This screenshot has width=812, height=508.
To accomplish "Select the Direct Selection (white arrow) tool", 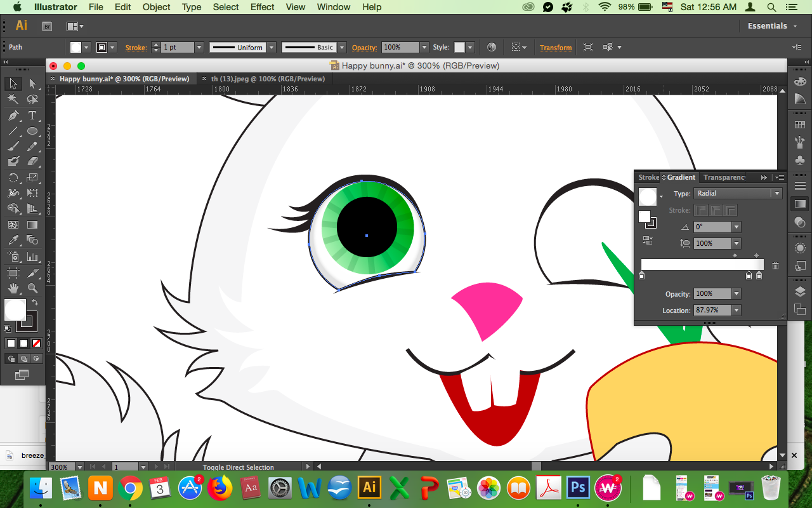I will (32, 84).
